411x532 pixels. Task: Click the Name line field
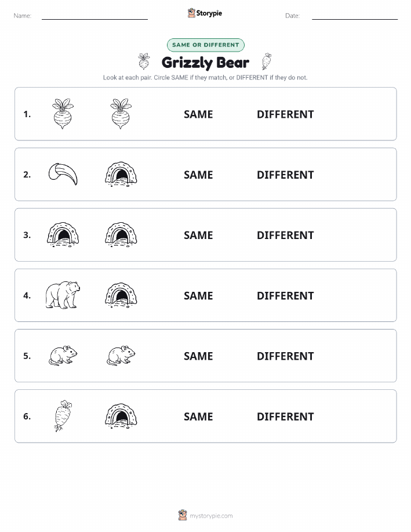[x=94, y=16]
